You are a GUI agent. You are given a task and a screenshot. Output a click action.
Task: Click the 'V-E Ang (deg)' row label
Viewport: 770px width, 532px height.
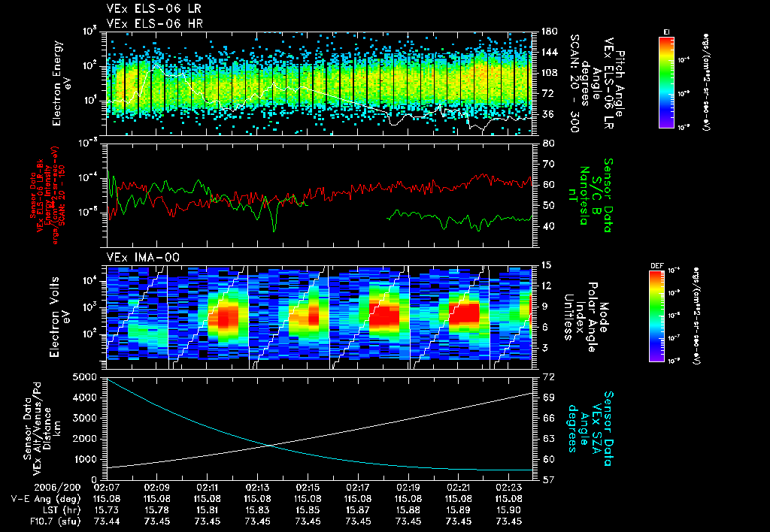pos(46,499)
